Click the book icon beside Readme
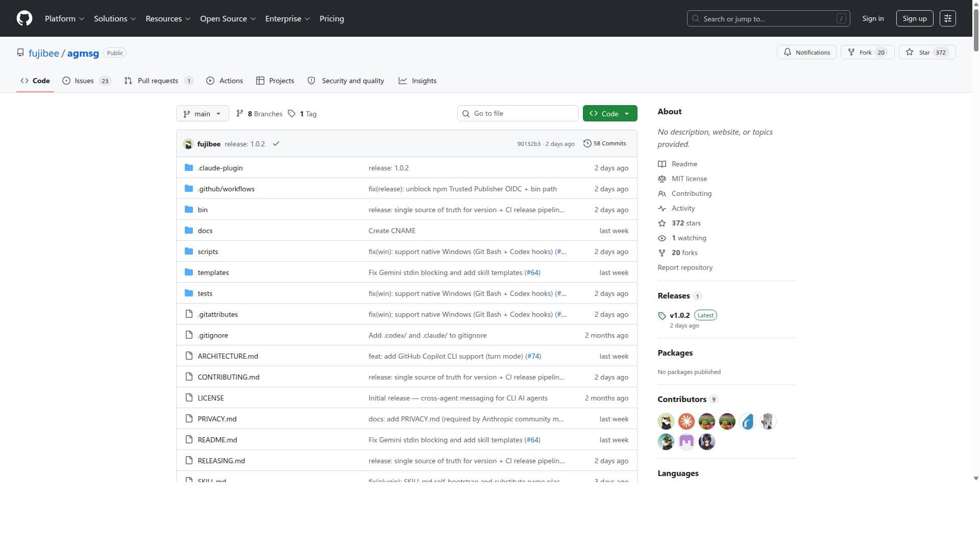This screenshot has width=980, height=551. click(x=662, y=164)
